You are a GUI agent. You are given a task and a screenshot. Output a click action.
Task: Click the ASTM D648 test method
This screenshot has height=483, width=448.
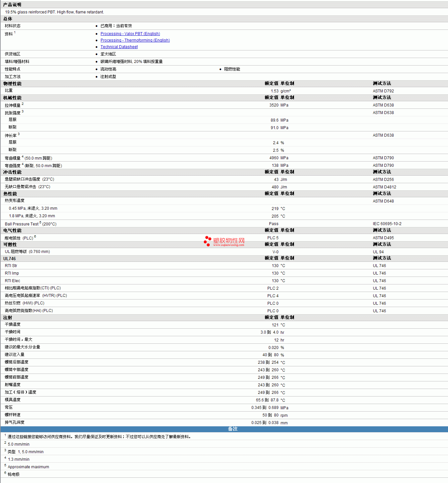coord(383,201)
